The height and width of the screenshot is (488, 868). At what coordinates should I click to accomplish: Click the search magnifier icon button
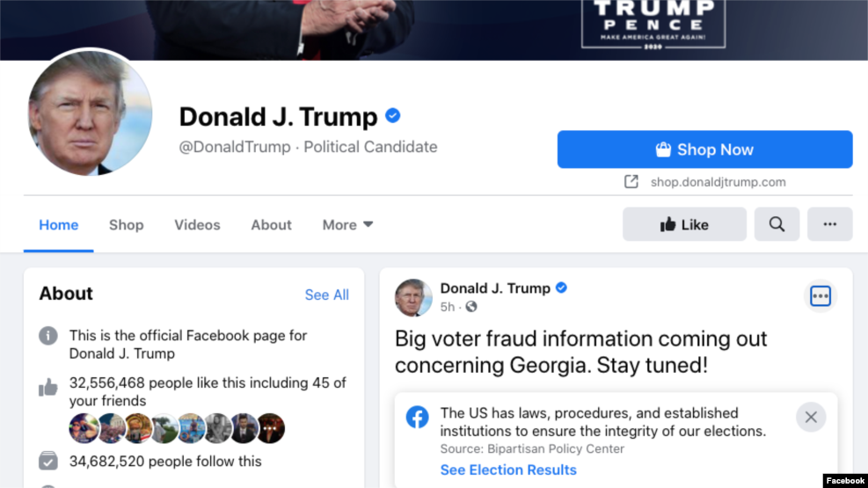coord(777,224)
